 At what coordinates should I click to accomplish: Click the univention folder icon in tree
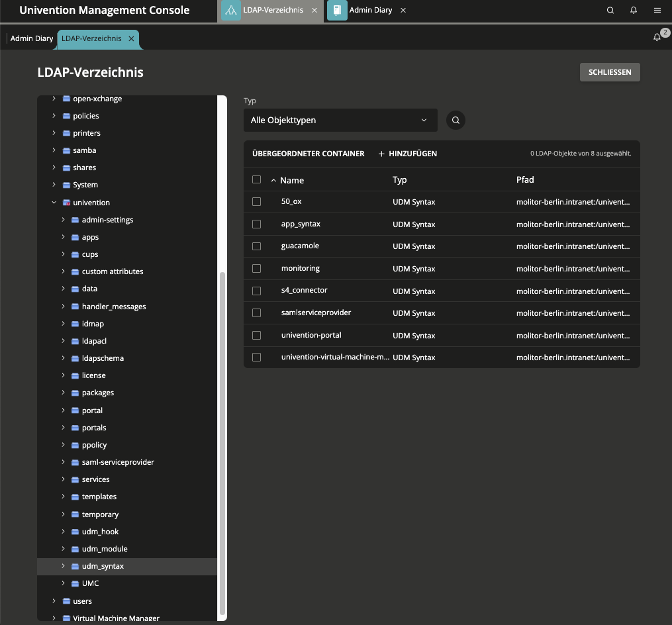pos(66,203)
